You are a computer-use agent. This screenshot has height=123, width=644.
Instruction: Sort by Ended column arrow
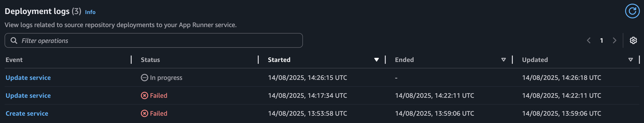[503, 60]
